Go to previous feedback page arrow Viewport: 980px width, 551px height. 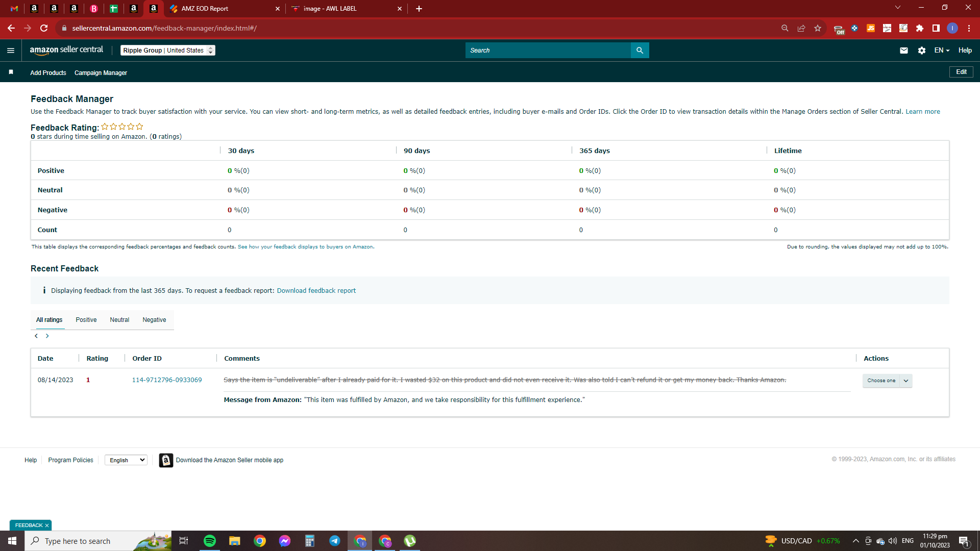(36, 336)
